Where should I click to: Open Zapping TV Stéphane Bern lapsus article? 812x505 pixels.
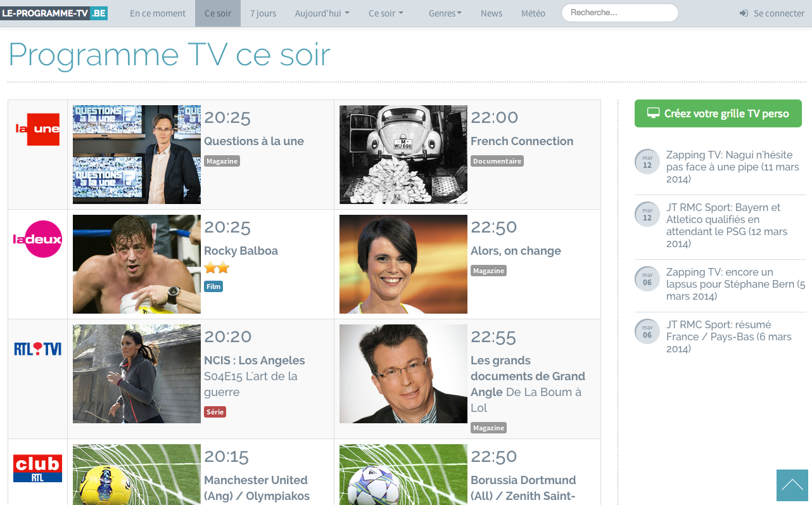click(735, 284)
